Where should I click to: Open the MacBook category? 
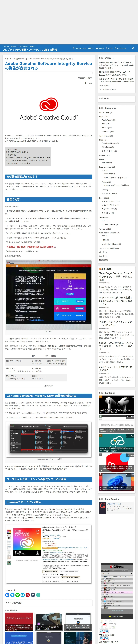click(x=105, y=131)
